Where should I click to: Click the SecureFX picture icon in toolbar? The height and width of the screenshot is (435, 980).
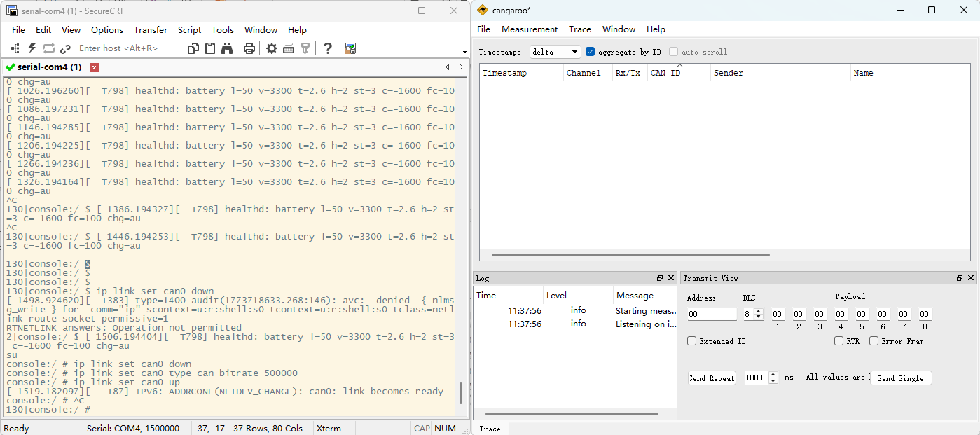(x=350, y=48)
